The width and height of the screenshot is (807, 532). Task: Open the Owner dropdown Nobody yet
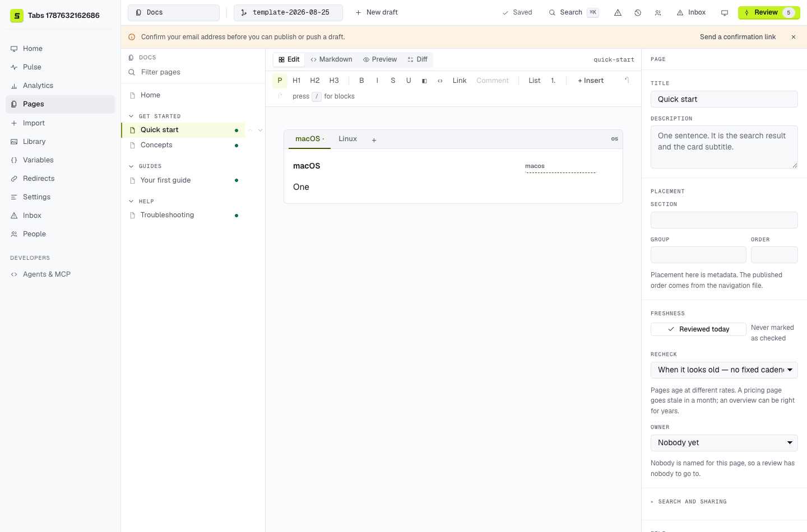coord(724,443)
